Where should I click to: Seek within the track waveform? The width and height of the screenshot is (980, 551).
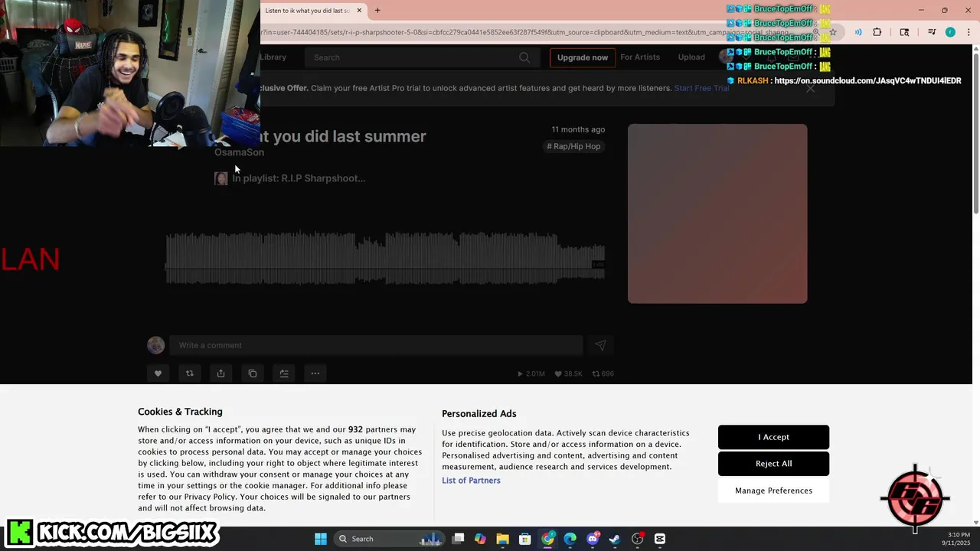pyautogui.click(x=385, y=259)
